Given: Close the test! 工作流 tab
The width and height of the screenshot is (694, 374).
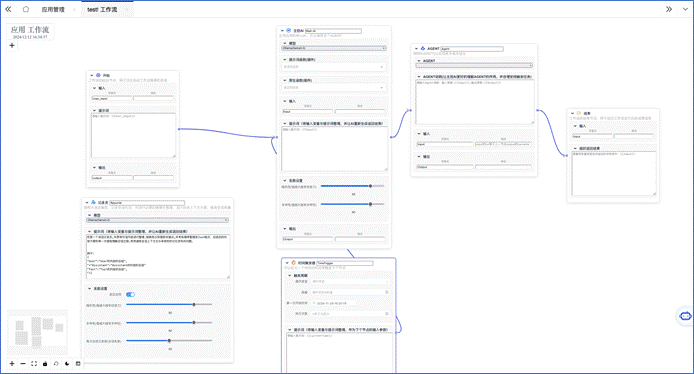Looking at the screenshot, I should coord(127,9).
